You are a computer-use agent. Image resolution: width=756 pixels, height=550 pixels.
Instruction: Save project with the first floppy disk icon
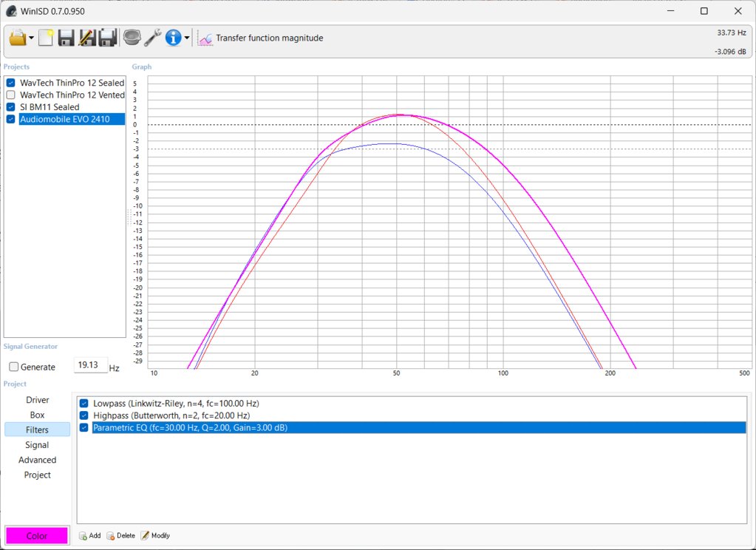66,38
